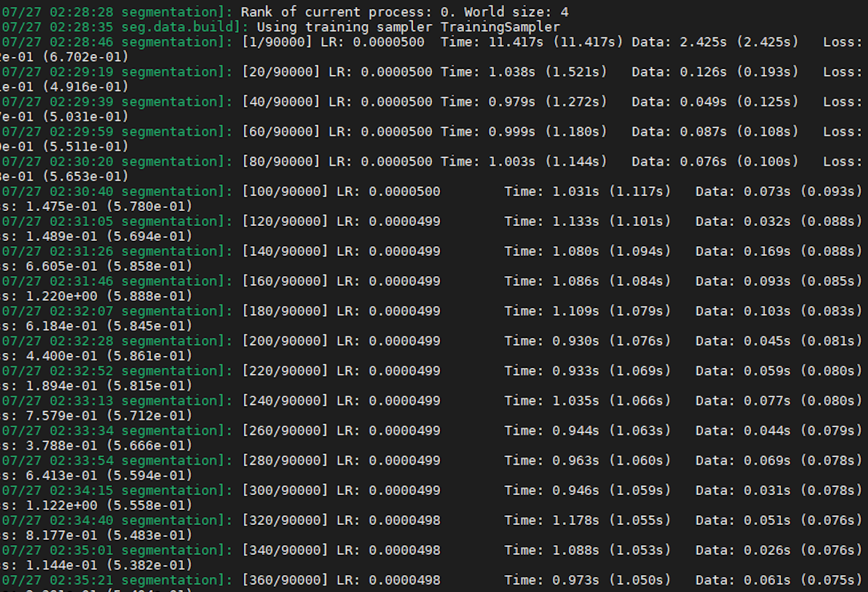This screenshot has height=592, width=868.
Task: Select loss value '1.220e+00 (5.888e-01)'
Action: click(109, 297)
